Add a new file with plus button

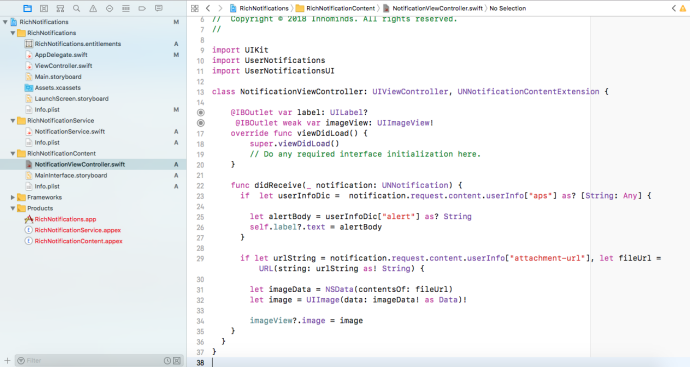[x=7, y=361]
